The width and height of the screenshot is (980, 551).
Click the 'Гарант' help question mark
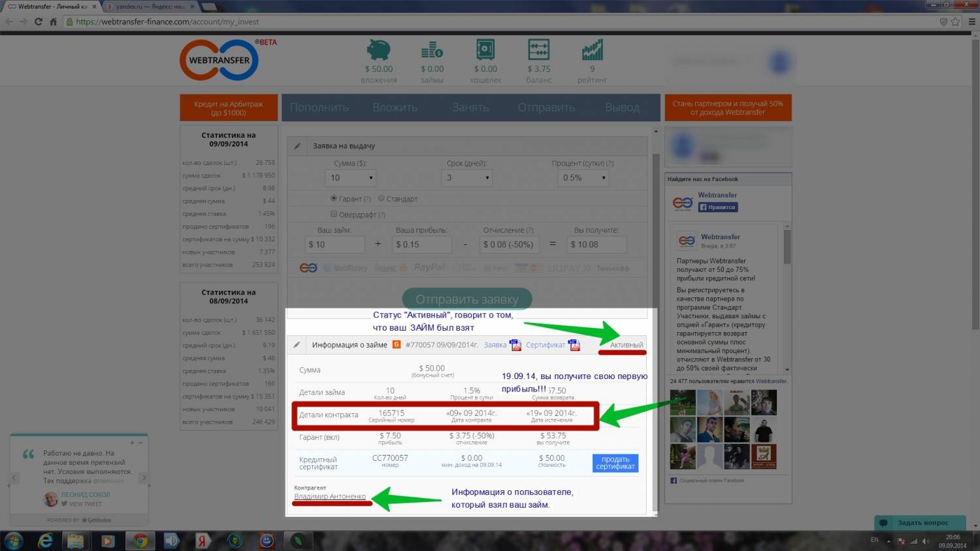tap(367, 199)
